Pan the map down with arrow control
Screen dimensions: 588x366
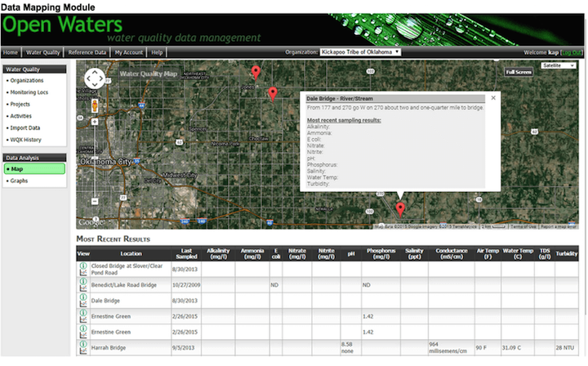coord(95,86)
